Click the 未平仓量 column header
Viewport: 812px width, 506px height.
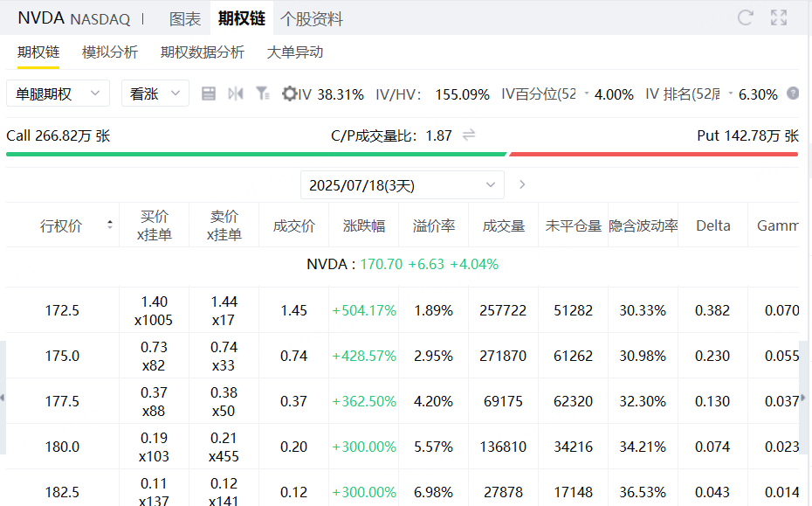[574, 225]
